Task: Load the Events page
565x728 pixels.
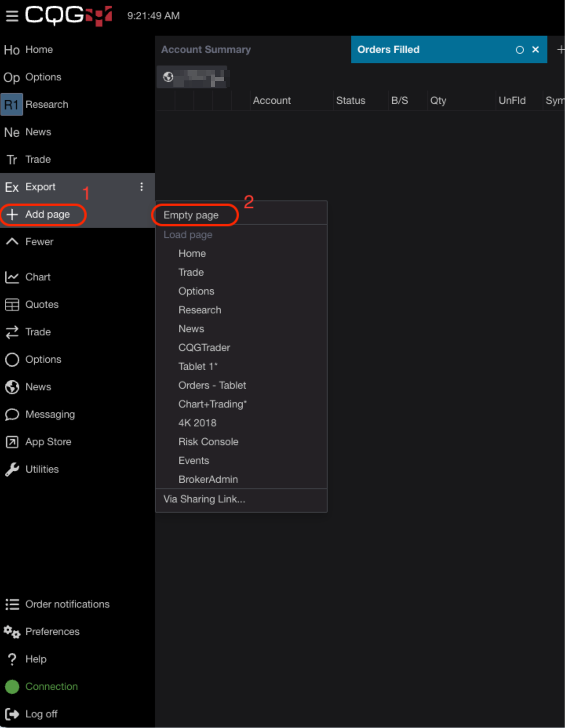Action: [x=194, y=461]
